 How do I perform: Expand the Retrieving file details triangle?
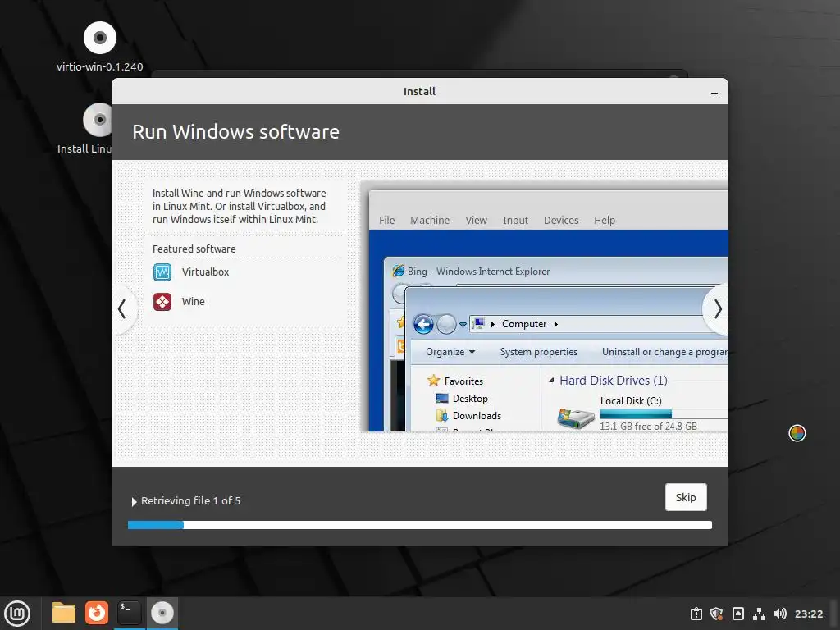pos(134,501)
